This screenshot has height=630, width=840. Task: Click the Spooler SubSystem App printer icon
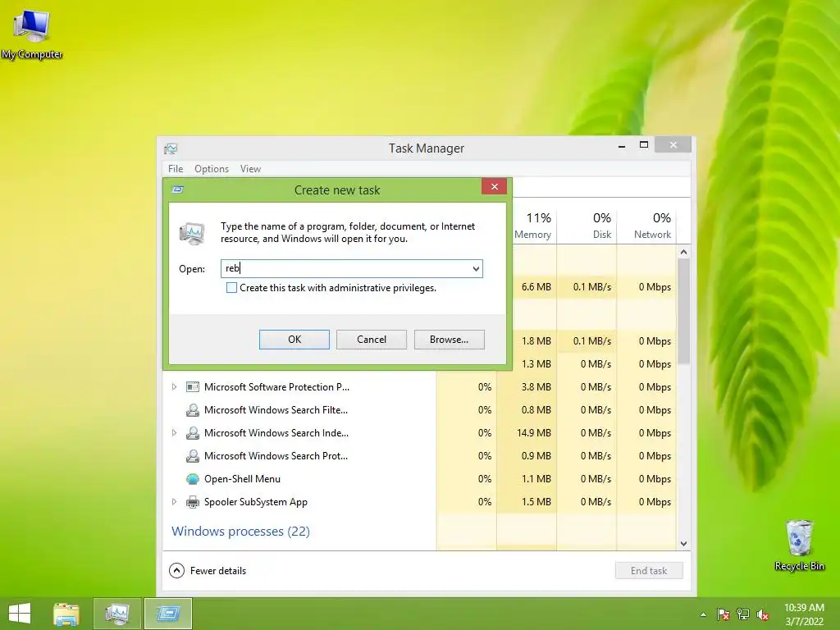(192, 502)
